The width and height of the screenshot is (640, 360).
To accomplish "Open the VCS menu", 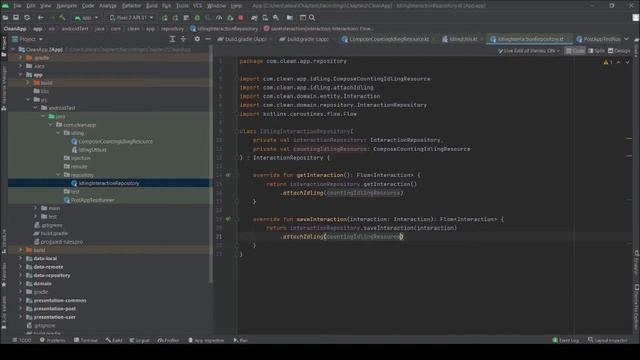I will 198,6.
